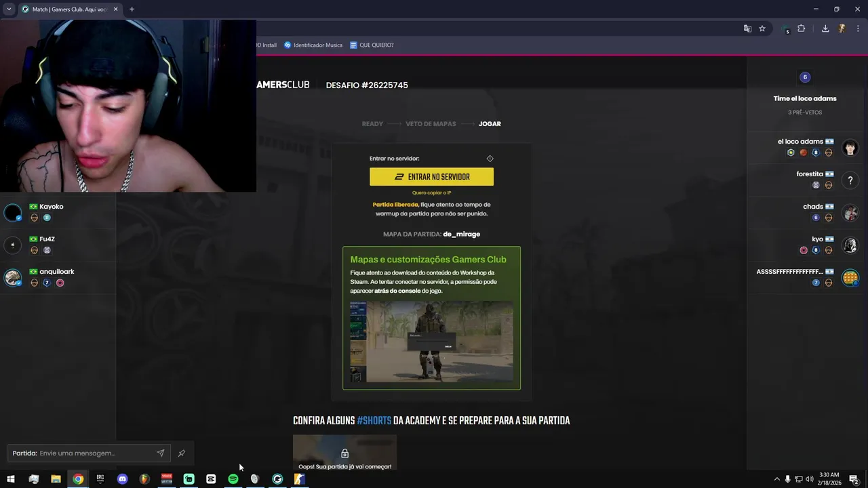868x488 pixels.
Task: Click the pink badge under kyo
Action: pyautogui.click(x=804, y=250)
